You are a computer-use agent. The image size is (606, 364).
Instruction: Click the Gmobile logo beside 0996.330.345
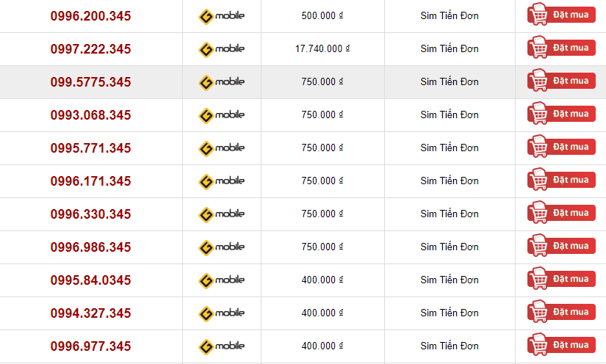[221, 214]
